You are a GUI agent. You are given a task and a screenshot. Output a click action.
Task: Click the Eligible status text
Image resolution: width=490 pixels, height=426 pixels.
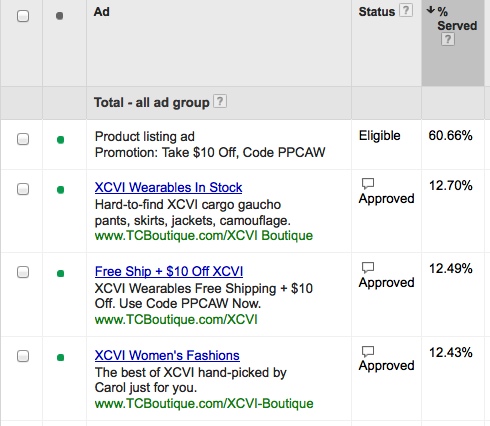[379, 136]
